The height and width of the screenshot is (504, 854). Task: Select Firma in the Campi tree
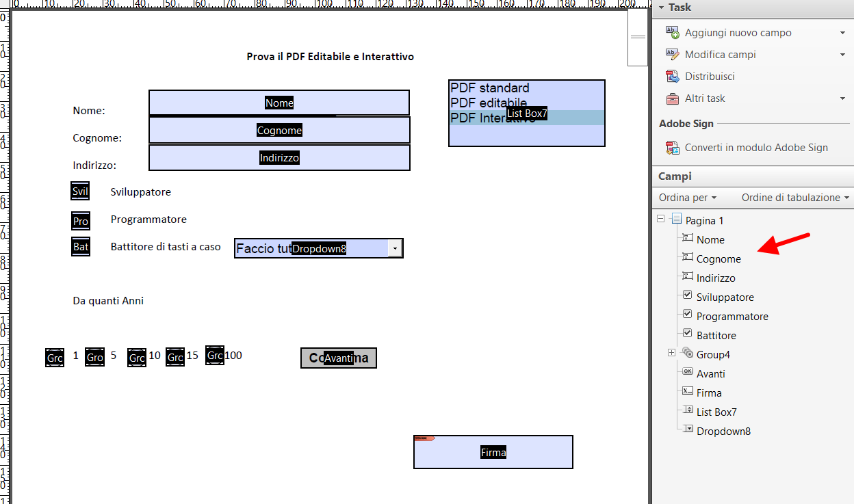tap(709, 393)
